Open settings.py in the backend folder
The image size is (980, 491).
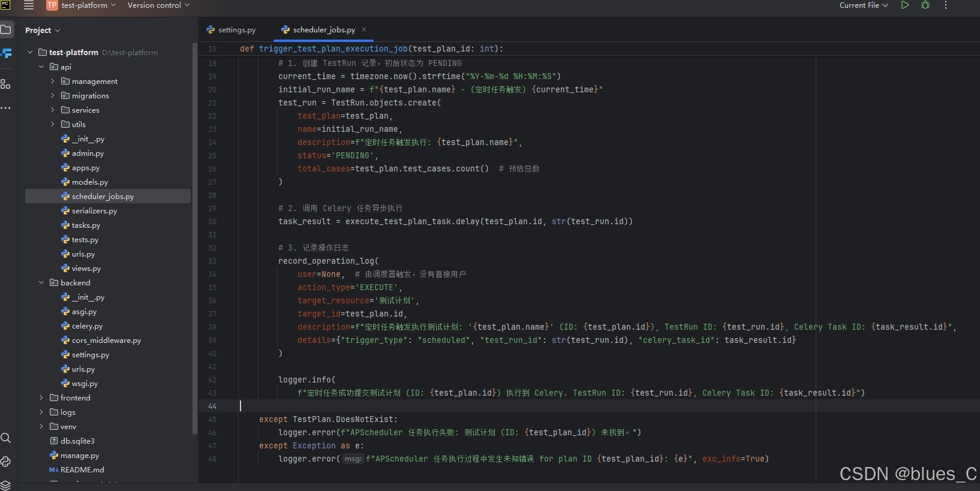tap(85, 355)
